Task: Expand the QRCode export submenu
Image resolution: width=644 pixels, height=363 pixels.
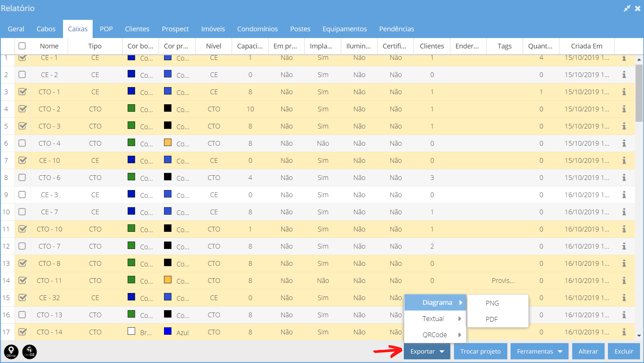Action: (435, 335)
